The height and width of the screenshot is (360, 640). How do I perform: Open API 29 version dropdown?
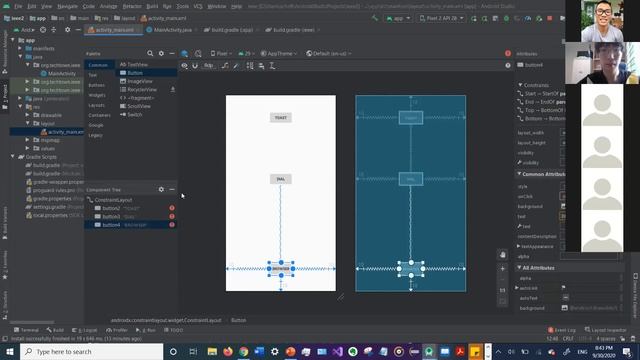pyautogui.click(x=247, y=53)
